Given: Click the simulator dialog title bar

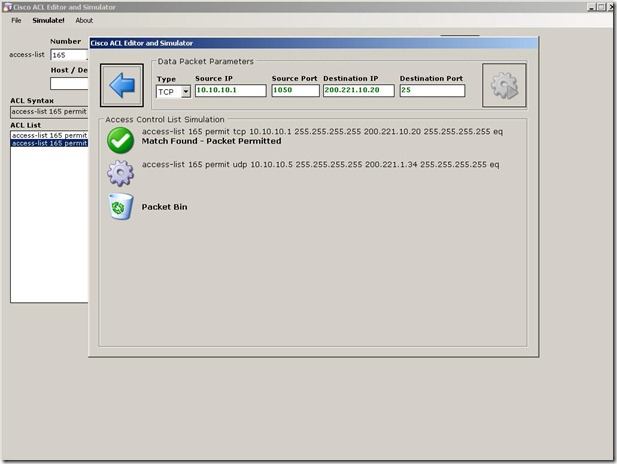Looking at the screenshot, I should tap(314, 43).
